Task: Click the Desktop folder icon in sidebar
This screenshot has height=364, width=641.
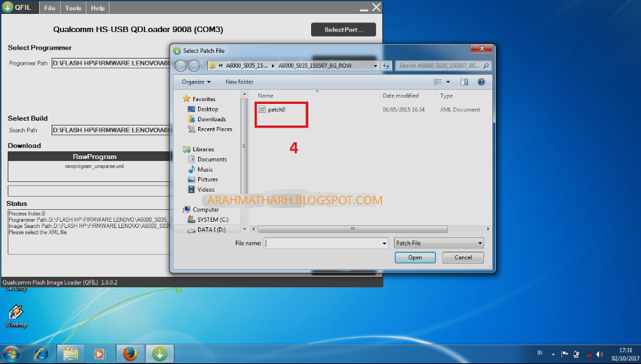Action: [x=191, y=109]
